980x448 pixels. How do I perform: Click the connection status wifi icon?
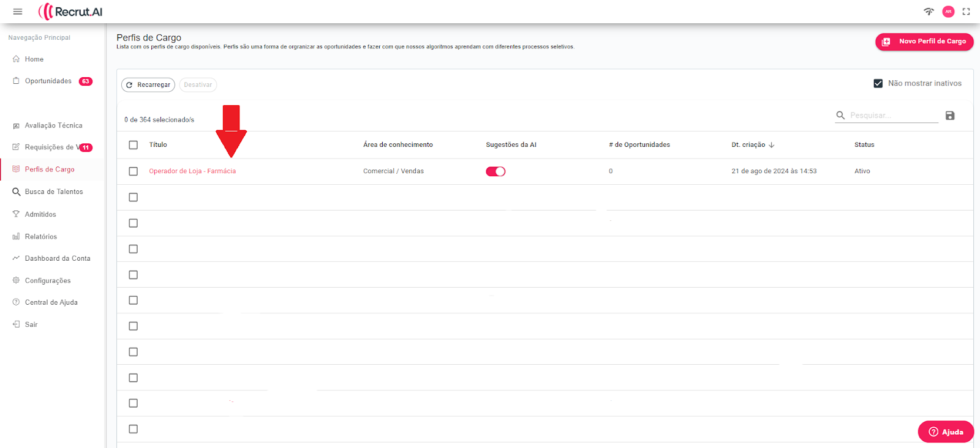pos(929,12)
